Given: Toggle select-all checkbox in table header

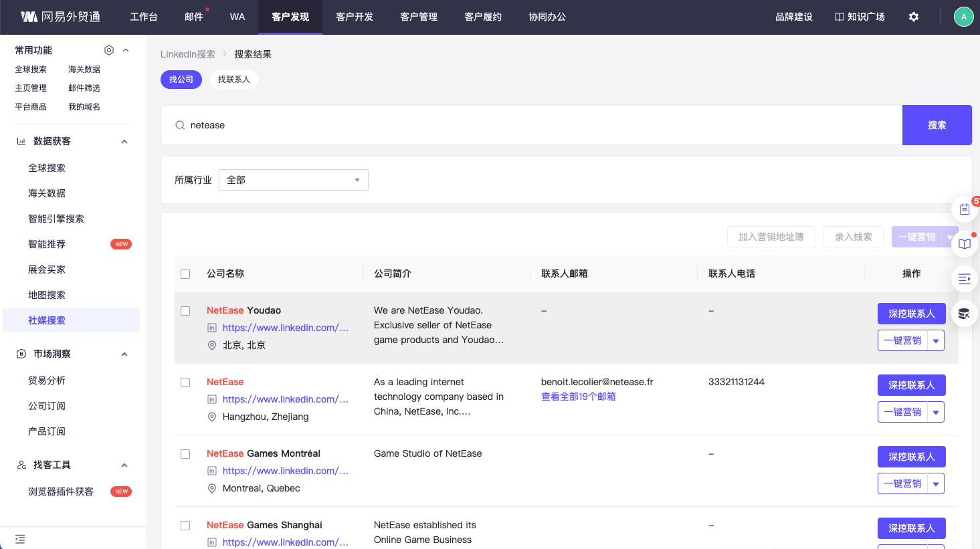Looking at the screenshot, I should coord(185,274).
